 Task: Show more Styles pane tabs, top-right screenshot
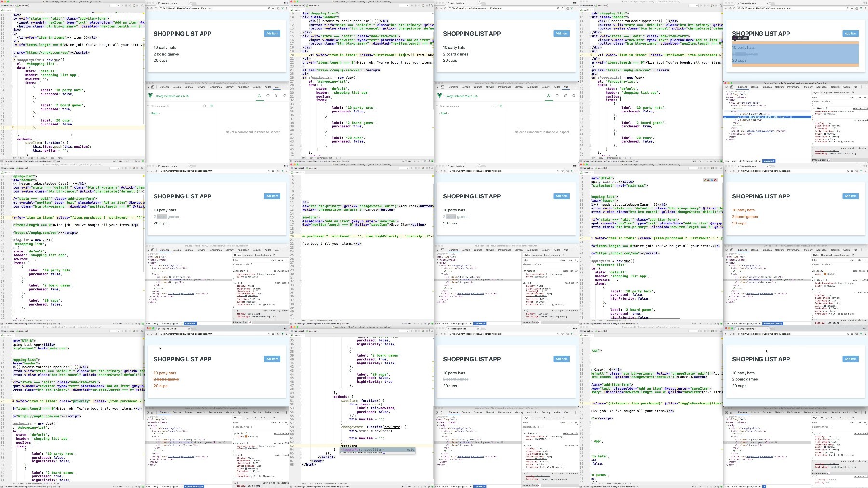[x=853, y=92]
